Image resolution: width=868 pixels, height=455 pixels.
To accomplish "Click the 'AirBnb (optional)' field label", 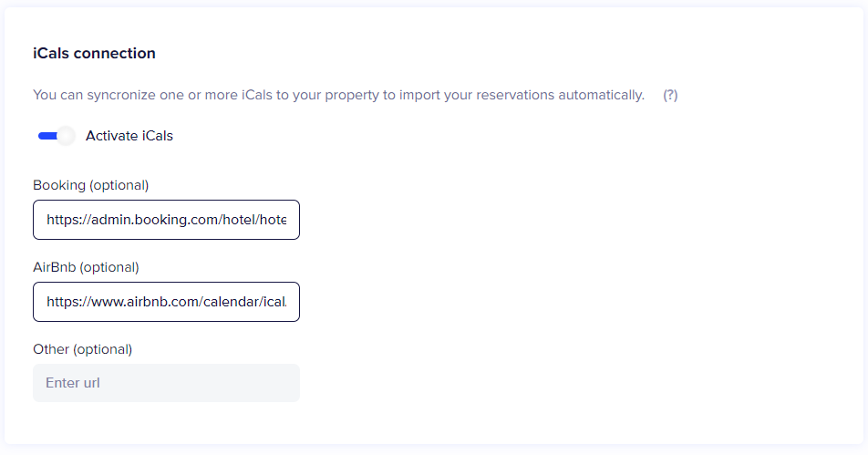I will (x=86, y=267).
